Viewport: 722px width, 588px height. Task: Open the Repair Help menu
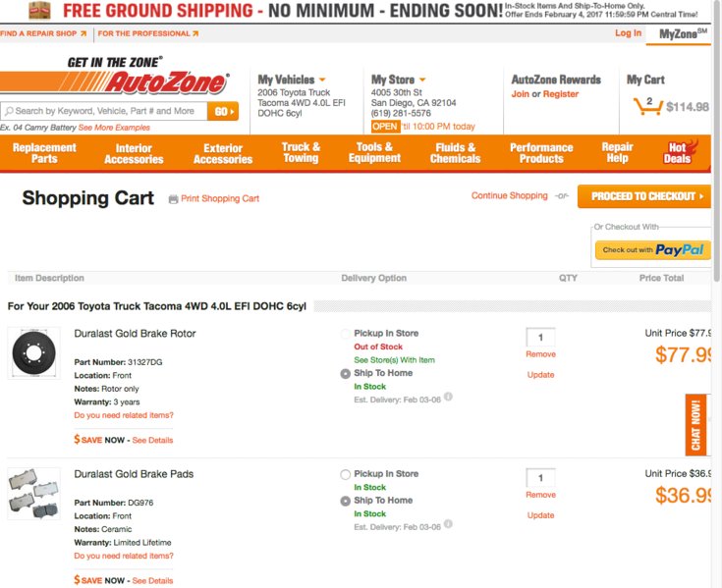pyautogui.click(x=618, y=153)
